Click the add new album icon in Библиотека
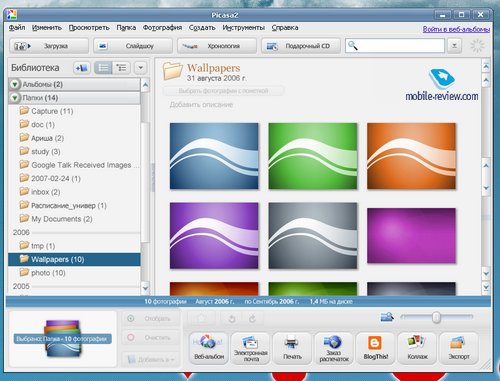Viewport: 500px width, 381px height. (x=82, y=68)
